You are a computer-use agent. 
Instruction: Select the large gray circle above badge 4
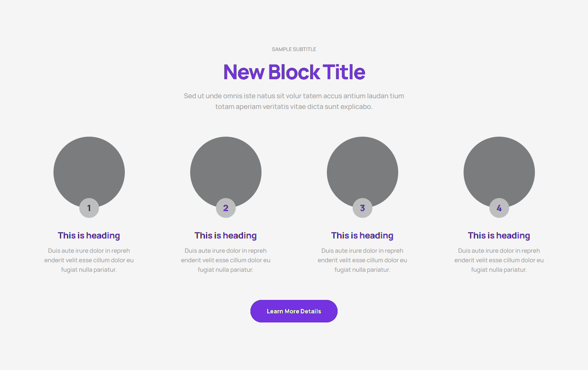click(x=499, y=168)
